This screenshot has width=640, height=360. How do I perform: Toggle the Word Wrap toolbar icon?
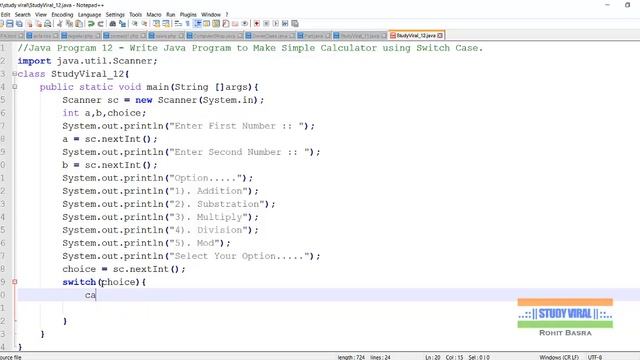tap(178, 24)
